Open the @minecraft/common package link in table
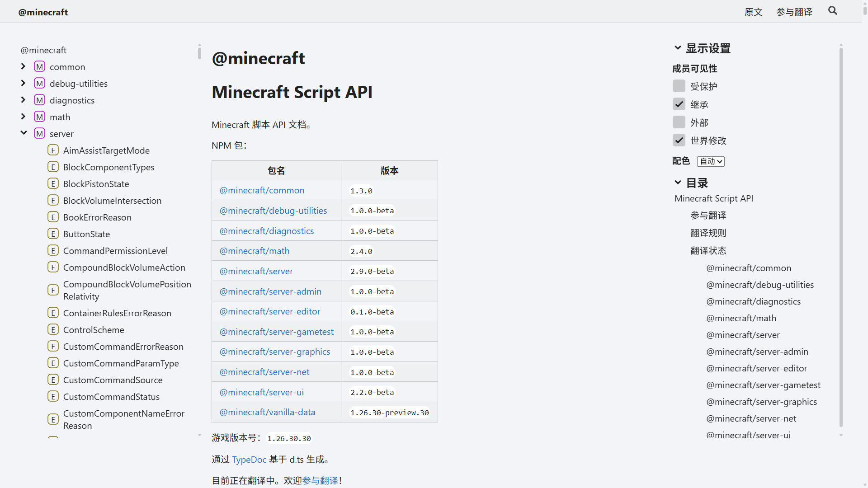 tap(262, 190)
